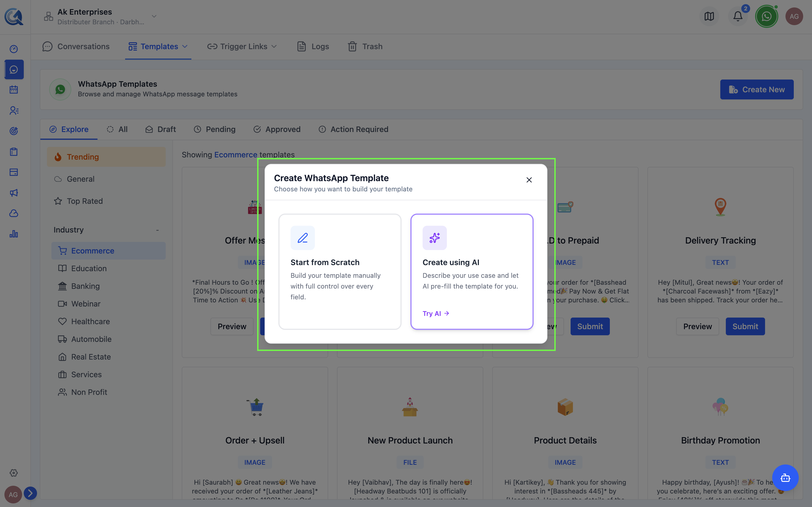The width and height of the screenshot is (812, 507).
Task: Select the Ecommerce industry
Action: pos(108,250)
